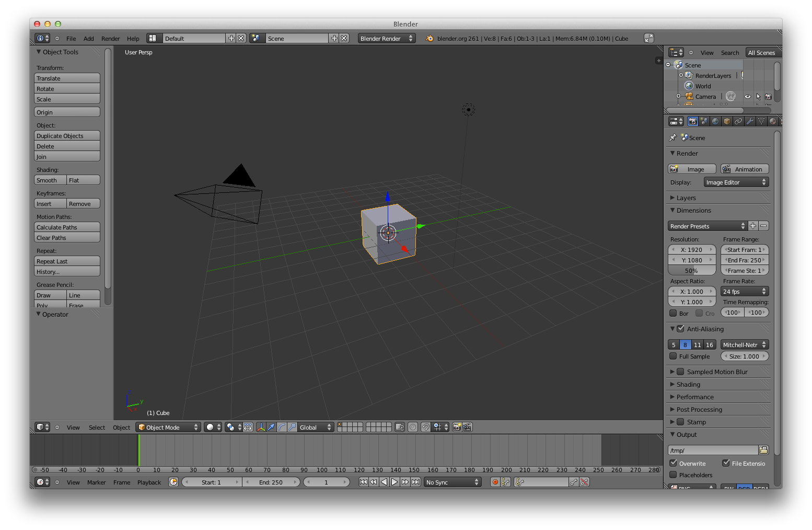Open the File menu
The width and height of the screenshot is (812, 530).
click(x=71, y=38)
